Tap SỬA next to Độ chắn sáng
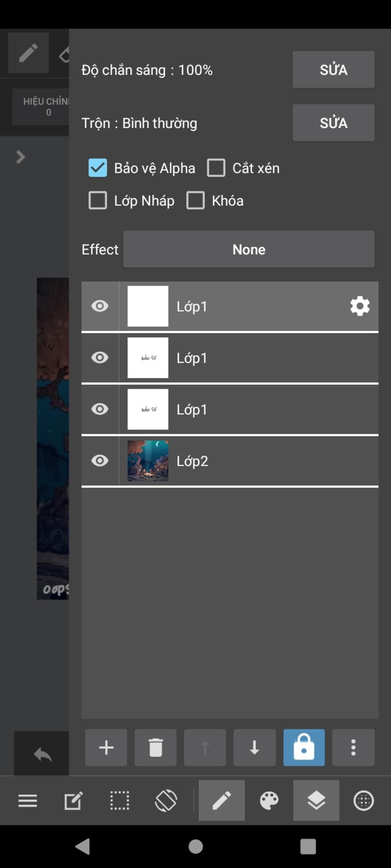Screen dimensions: 391x868 pos(334,69)
